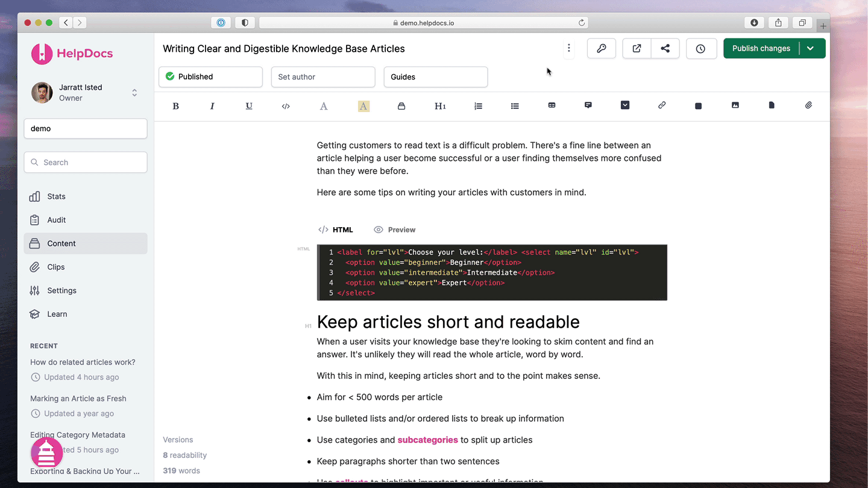Insert a table from toolbar

click(x=552, y=105)
